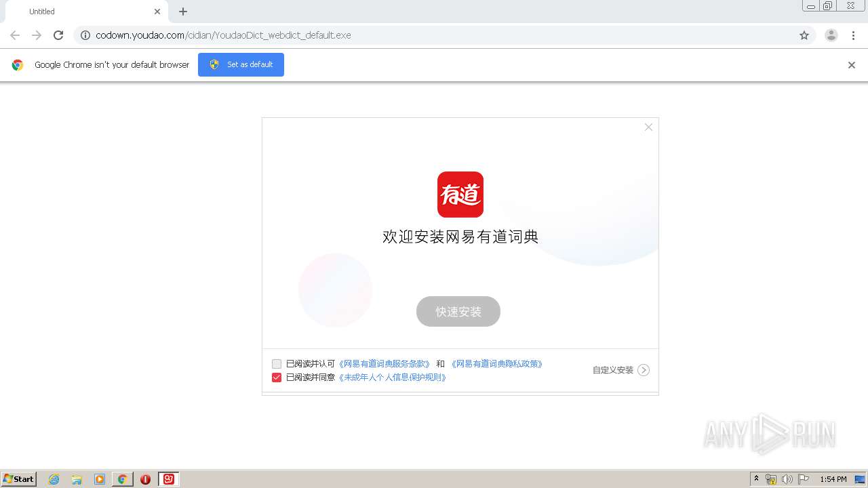Open the 未成年人个人信息保护规则 link
Screen dimensions: 868x488
coord(393,378)
